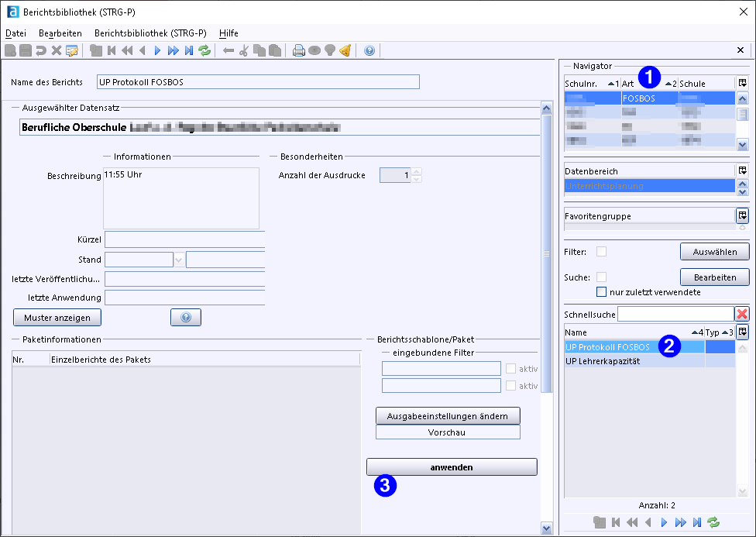Click the printer icon in the toolbar
The image size is (756, 537).
click(x=298, y=50)
